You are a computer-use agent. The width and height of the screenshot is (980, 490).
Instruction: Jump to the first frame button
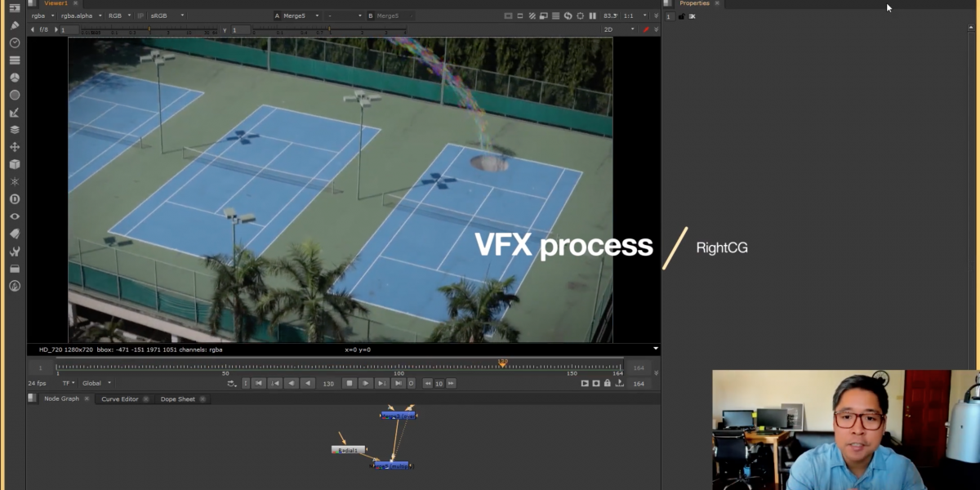[258, 383]
